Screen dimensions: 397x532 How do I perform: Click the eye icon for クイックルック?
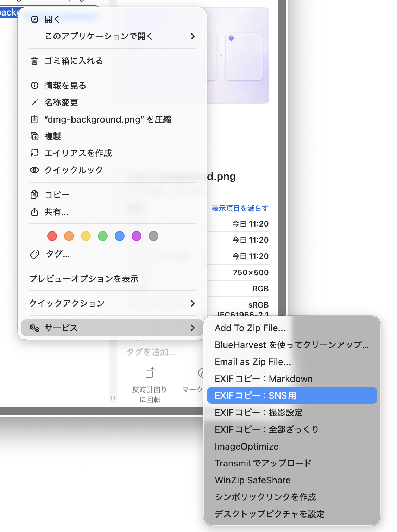point(34,170)
